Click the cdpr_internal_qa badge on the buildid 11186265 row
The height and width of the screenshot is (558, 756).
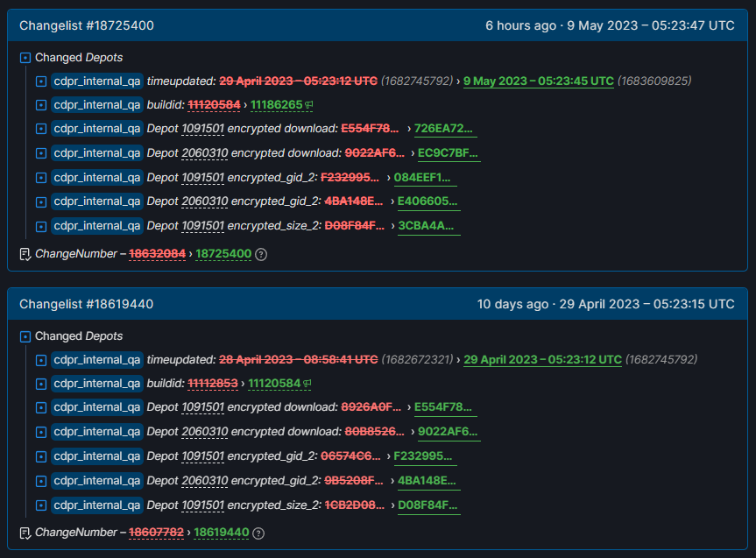click(x=97, y=104)
